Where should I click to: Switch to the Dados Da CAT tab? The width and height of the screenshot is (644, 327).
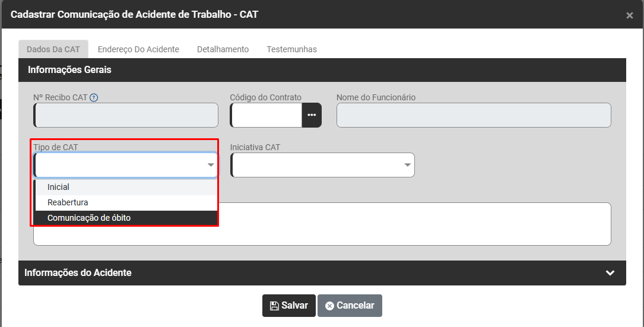53,49
